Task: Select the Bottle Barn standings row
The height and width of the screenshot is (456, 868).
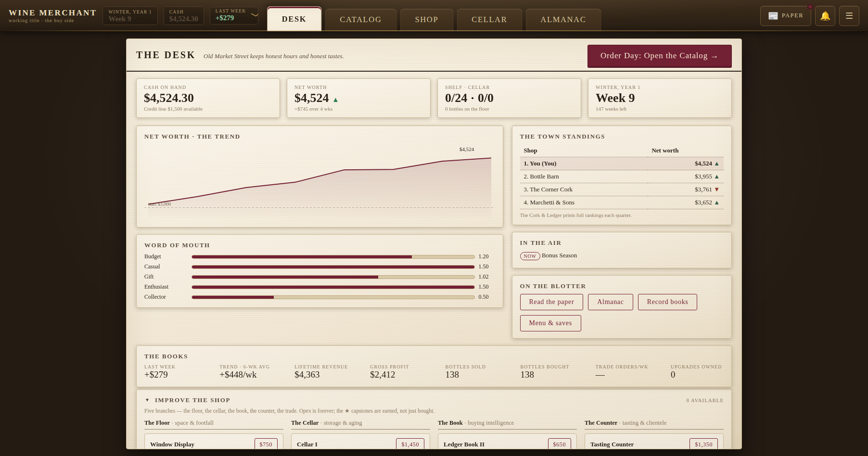Action: pos(622,177)
